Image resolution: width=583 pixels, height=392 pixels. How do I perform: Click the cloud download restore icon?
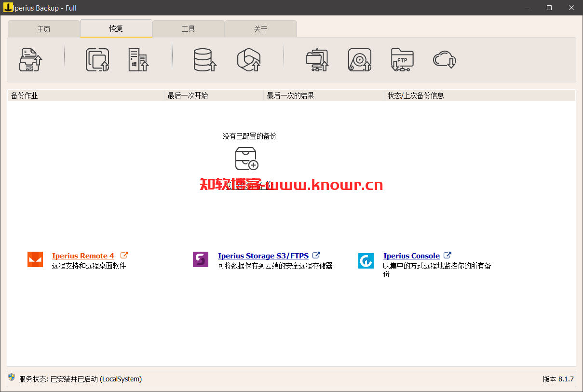(445, 60)
